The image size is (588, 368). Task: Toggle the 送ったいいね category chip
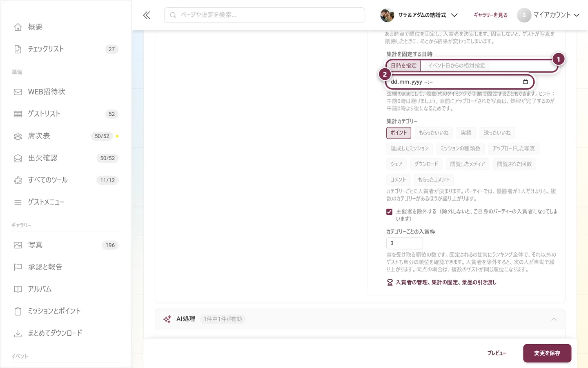tap(497, 133)
